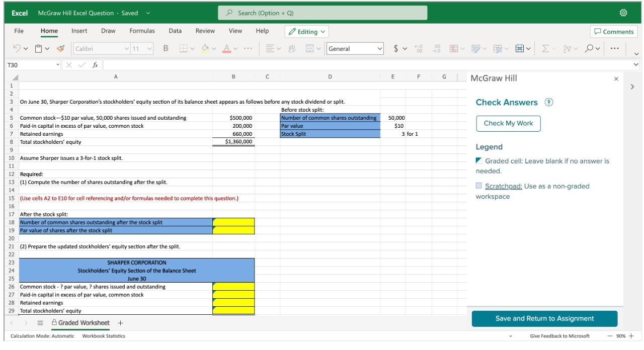Toggle the wrap text button
Viewport: 644px width, 350px height.
(x=291, y=49)
